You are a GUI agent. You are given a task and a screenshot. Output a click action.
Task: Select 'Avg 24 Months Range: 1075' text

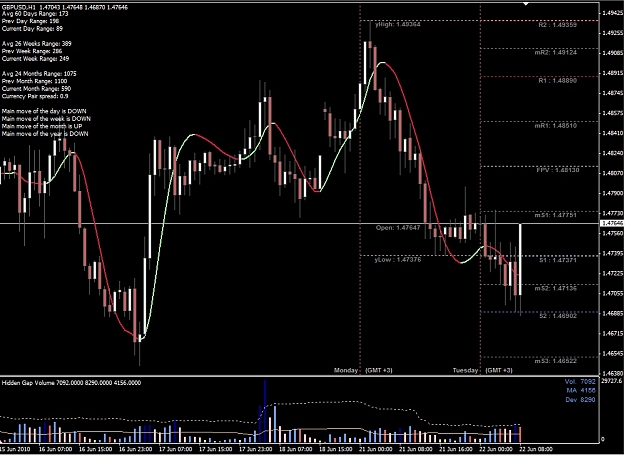pyautogui.click(x=39, y=74)
